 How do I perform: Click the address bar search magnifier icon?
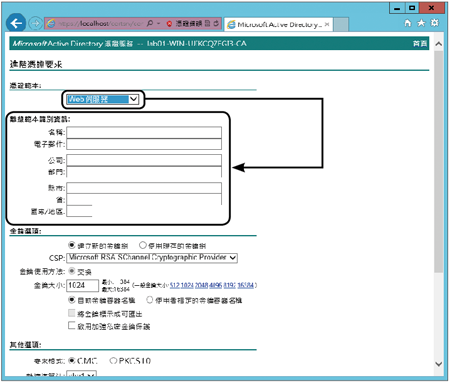coord(150,23)
